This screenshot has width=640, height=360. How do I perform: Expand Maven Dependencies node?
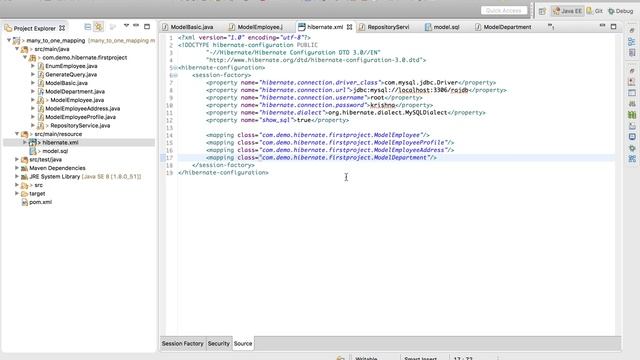(x=17, y=168)
